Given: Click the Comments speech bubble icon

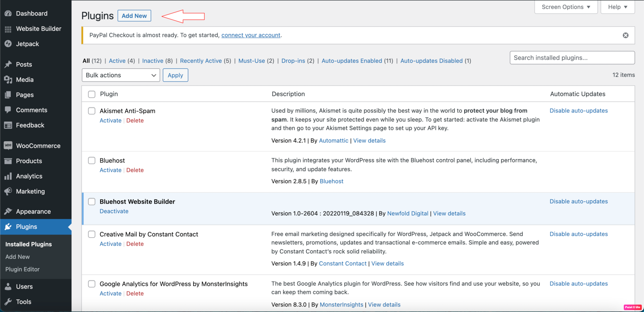Looking at the screenshot, I should point(8,110).
